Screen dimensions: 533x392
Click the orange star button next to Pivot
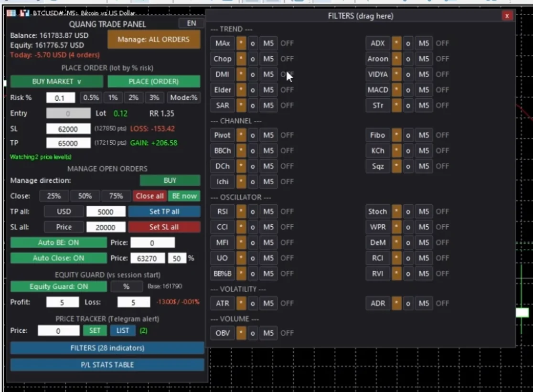click(x=241, y=135)
